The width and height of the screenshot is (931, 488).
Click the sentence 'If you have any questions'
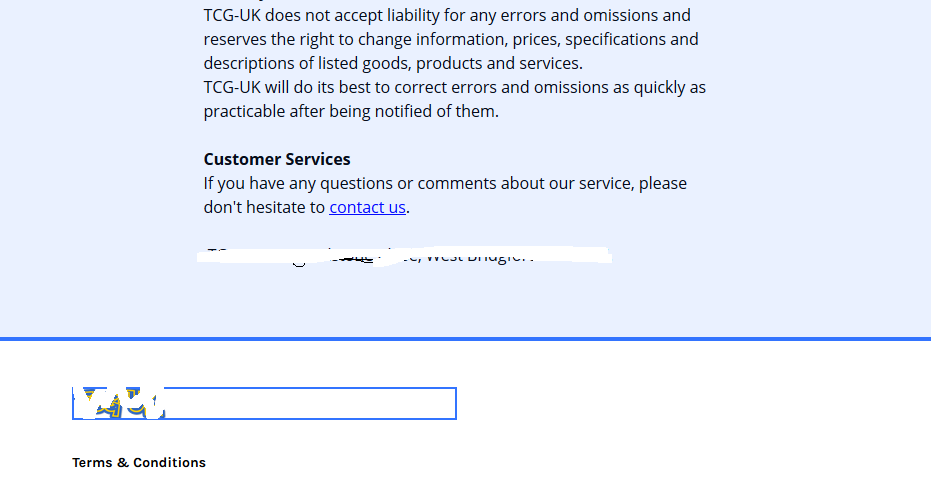pos(298,183)
